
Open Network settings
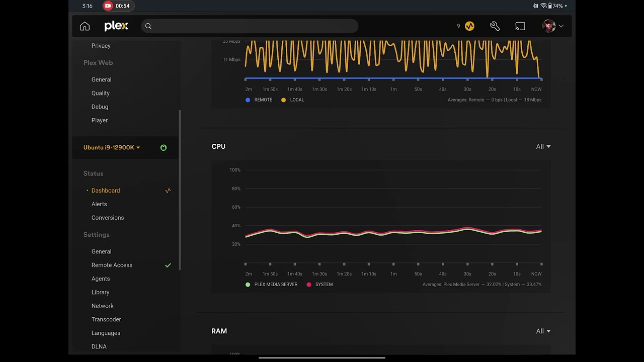[x=103, y=306]
